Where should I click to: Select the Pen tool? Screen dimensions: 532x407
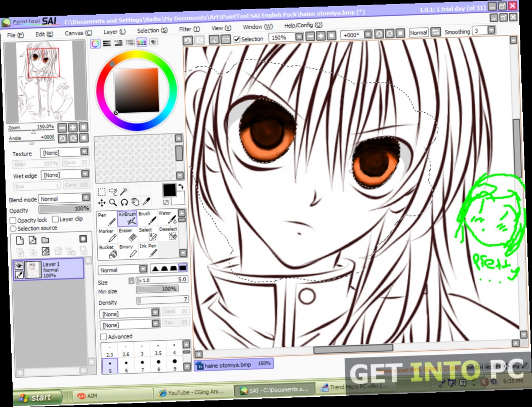[107, 219]
